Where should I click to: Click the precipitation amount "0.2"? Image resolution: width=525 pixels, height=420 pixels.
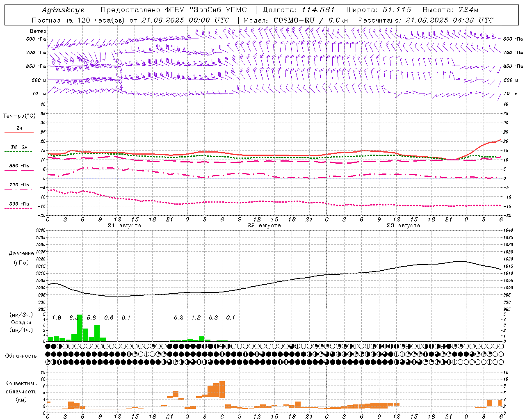[178, 318]
